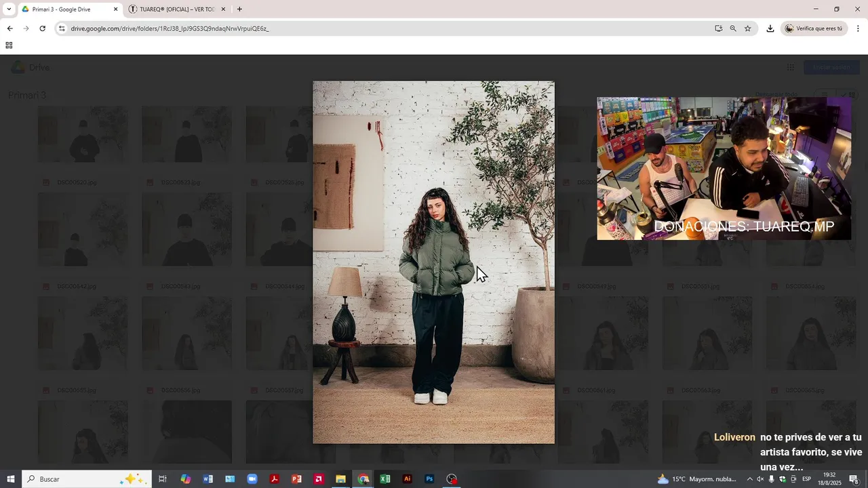Close the Primari 3 Google Drive tab
This screenshot has width=868, height=488.
[115, 9]
